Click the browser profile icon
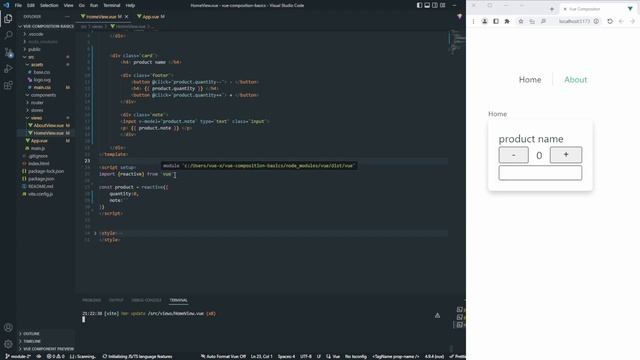Screen dimensions: 640x360 pyautogui.click(x=484, y=21)
